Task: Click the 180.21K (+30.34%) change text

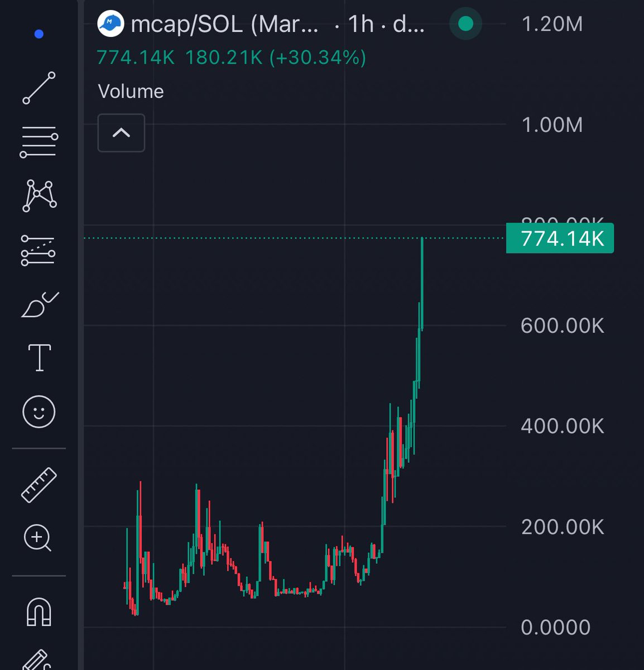Action: [276, 58]
